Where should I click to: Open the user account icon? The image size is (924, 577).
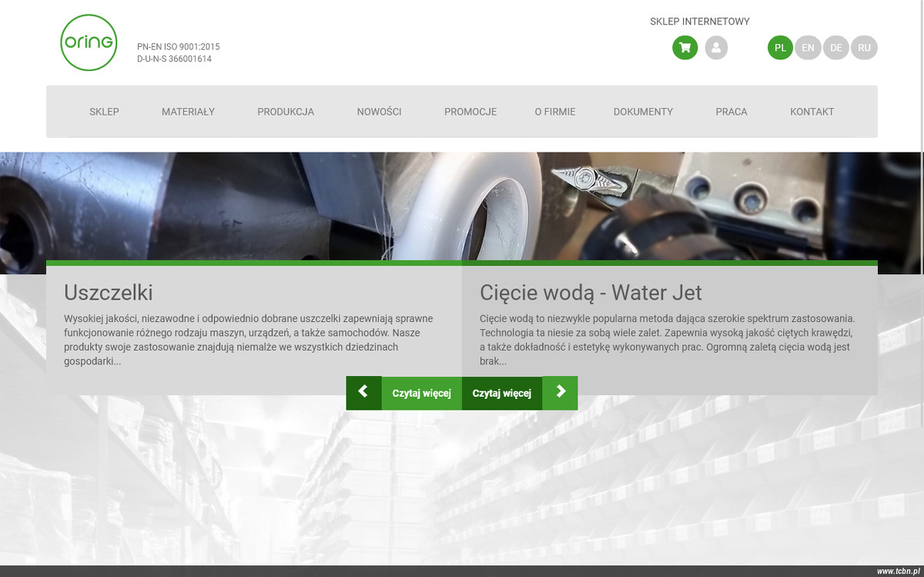(716, 48)
